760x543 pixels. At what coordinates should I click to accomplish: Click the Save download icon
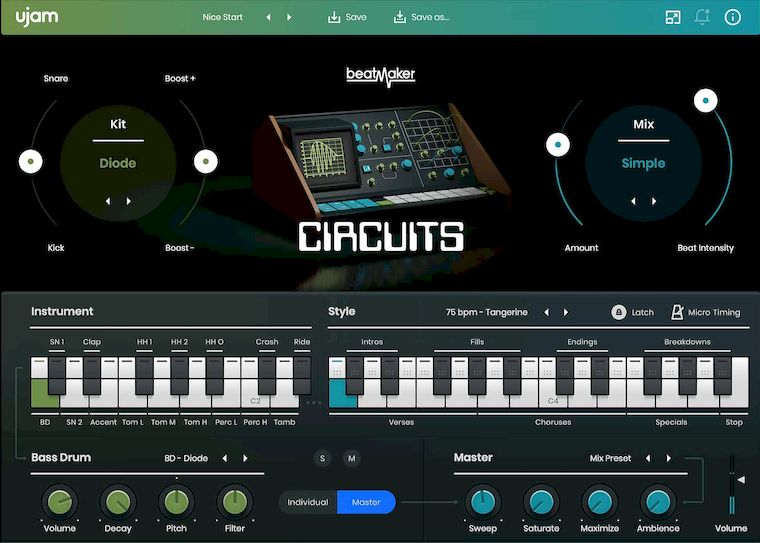click(x=334, y=17)
